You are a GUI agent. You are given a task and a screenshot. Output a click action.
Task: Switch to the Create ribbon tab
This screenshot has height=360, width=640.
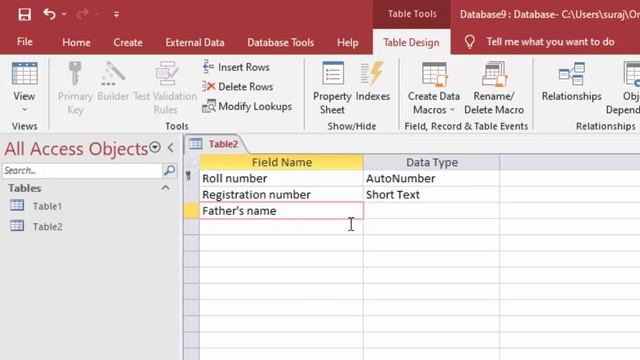[x=128, y=42]
